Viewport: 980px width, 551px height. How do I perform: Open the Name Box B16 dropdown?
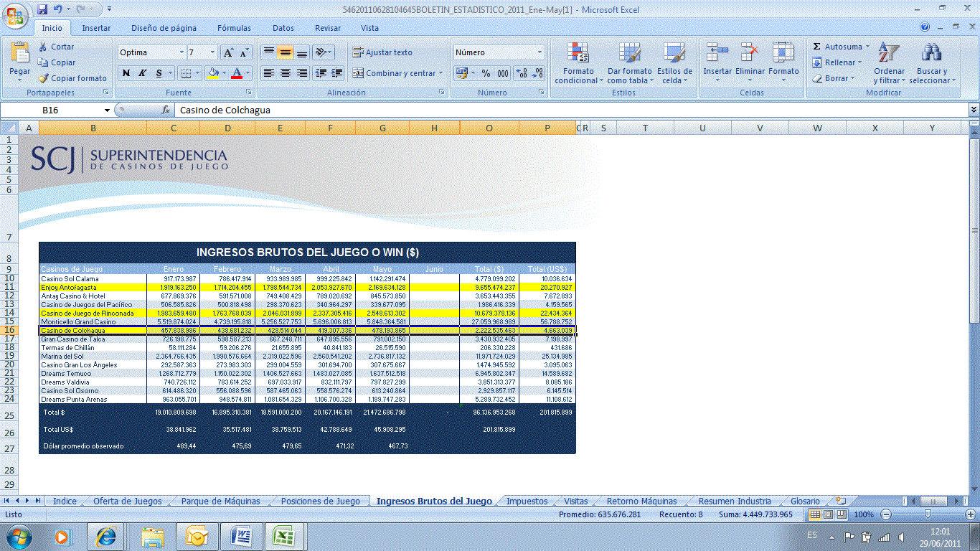pos(108,110)
